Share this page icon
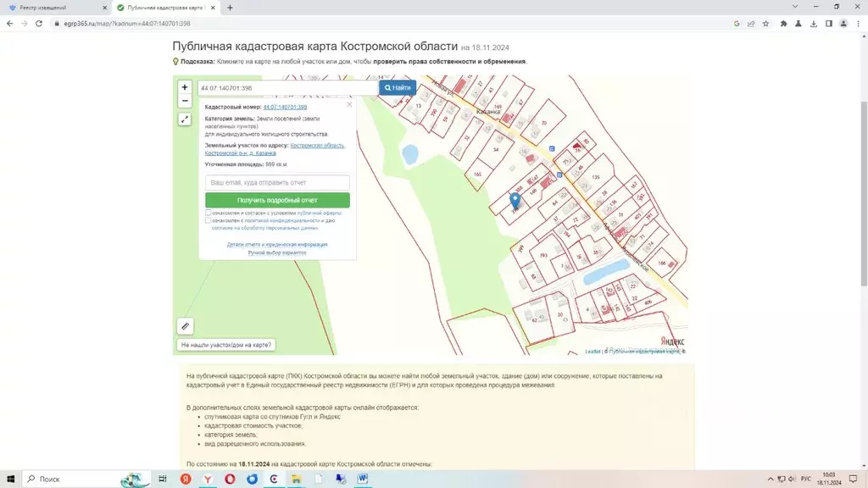 point(751,24)
